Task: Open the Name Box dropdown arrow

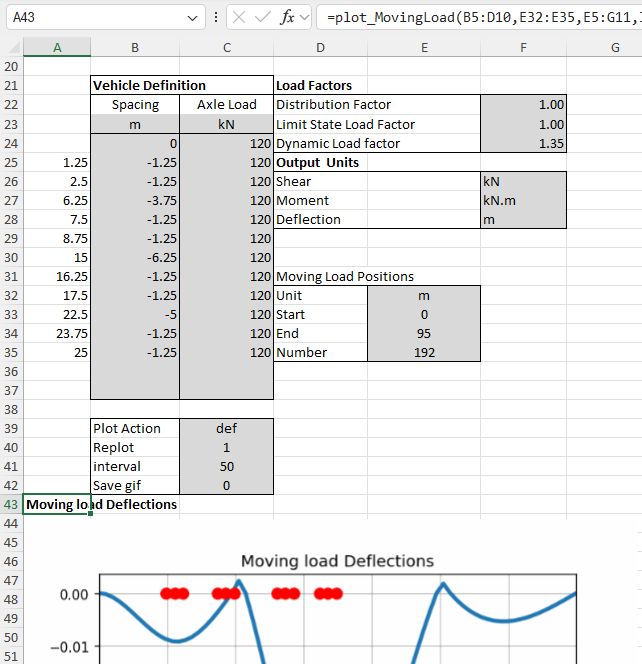Action: tap(193, 18)
